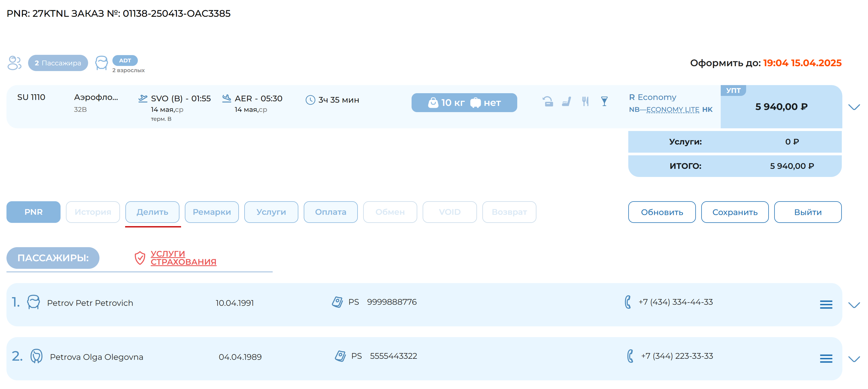Image resolution: width=868 pixels, height=389 pixels.
Task: Click the insurance shield icon near УСЛУГИ СТРАХОВАНИЯ
Action: coord(140,258)
